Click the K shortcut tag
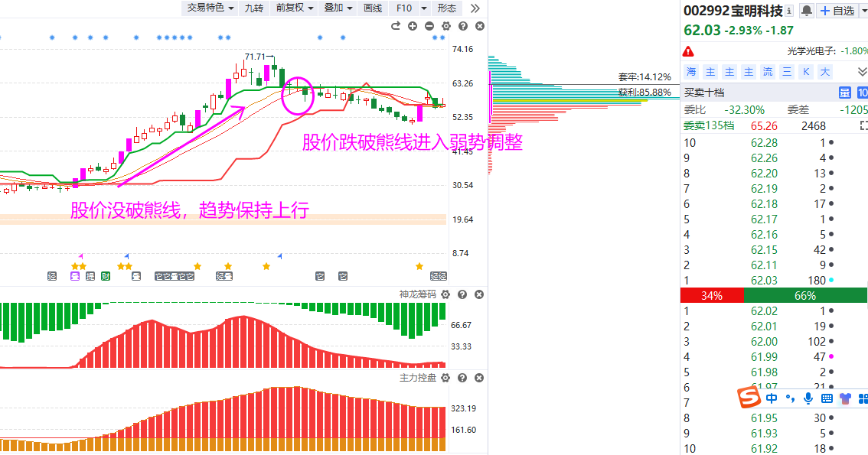868x455 pixels. point(806,72)
